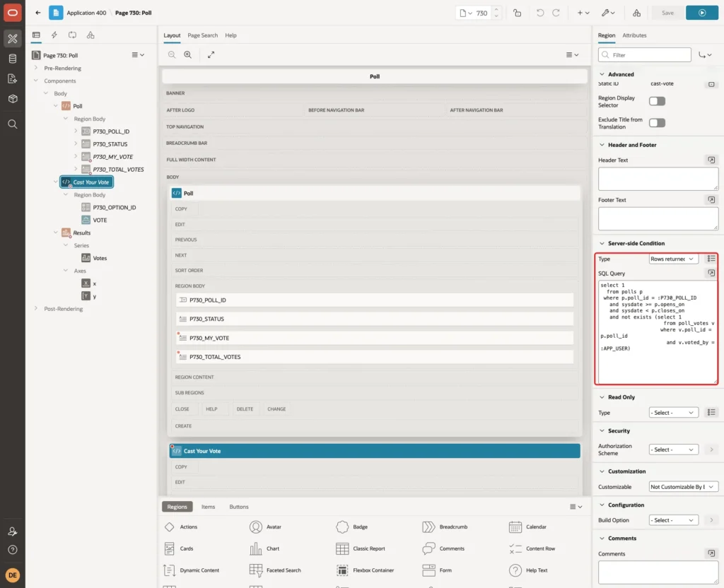Select the Items gallery tab
Viewport: 724px width, 588px height.
(208, 507)
